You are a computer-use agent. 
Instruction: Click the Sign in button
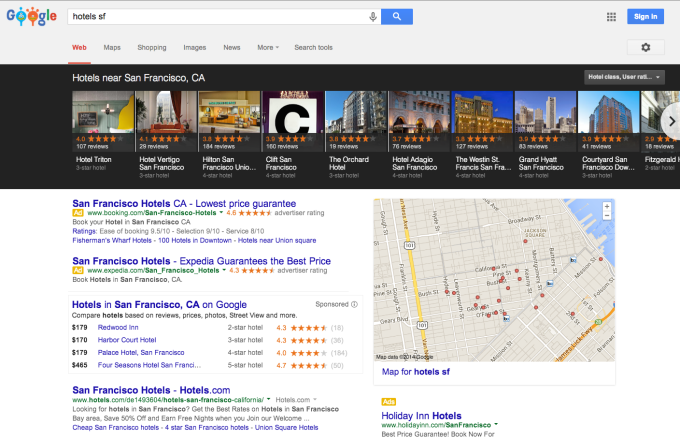(645, 16)
